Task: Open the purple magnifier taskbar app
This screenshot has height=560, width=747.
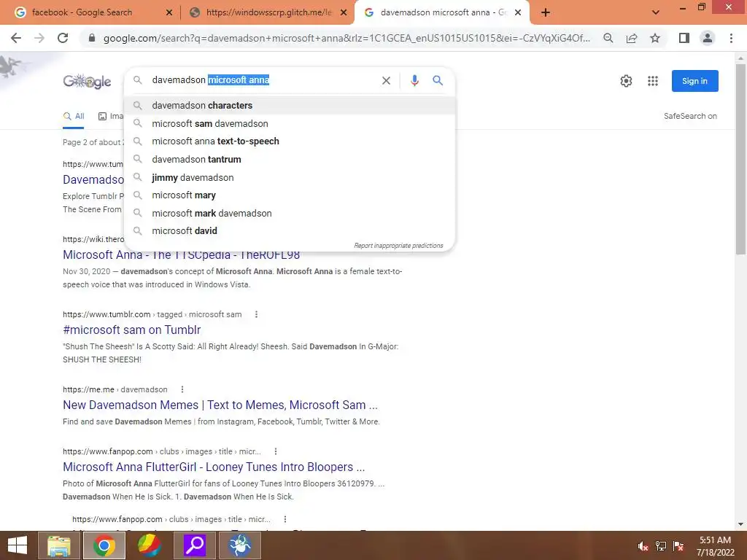Action: [x=194, y=545]
